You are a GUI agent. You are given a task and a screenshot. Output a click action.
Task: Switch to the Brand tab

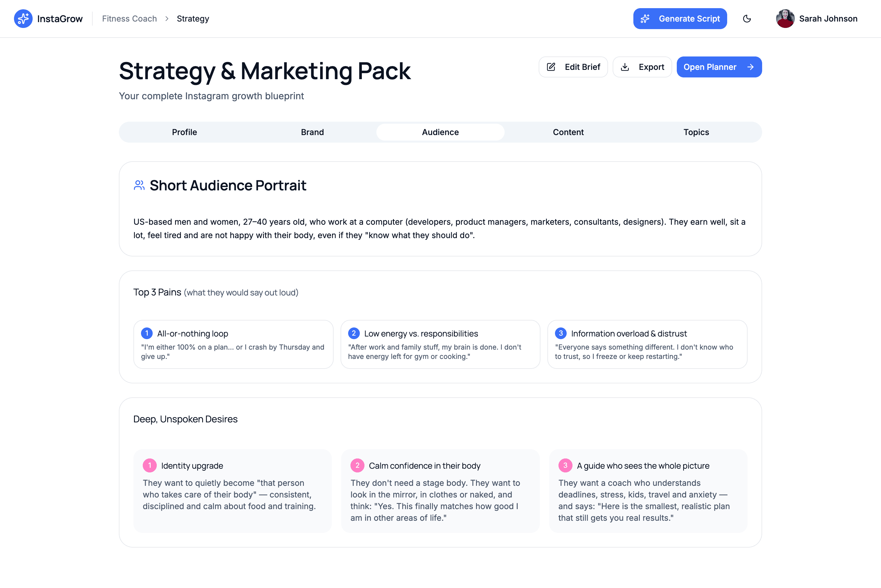(312, 132)
